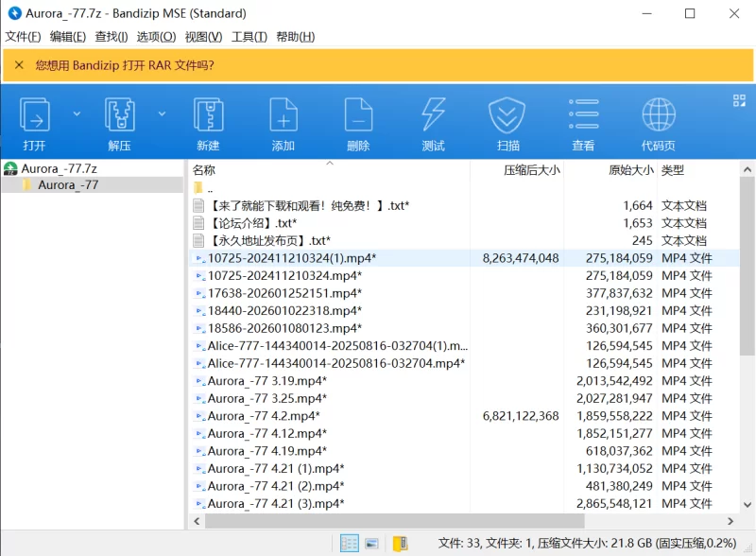Open the 文件(F) menu
The height and width of the screenshot is (556, 756).
tap(23, 37)
